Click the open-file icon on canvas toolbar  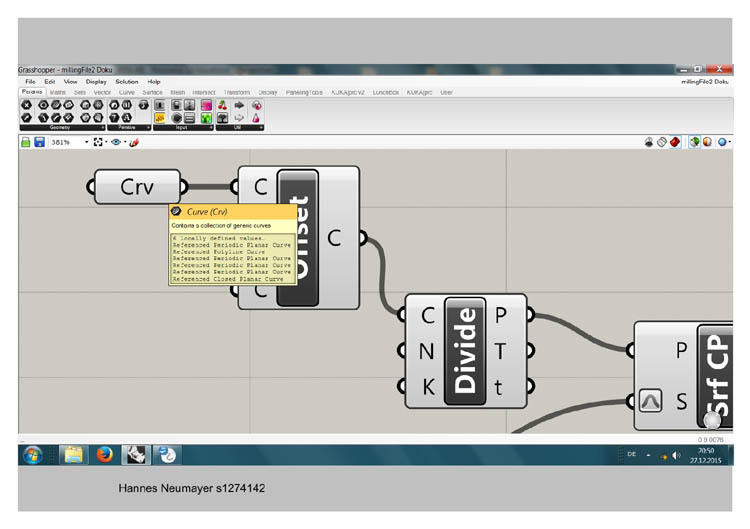pyautogui.click(x=26, y=142)
